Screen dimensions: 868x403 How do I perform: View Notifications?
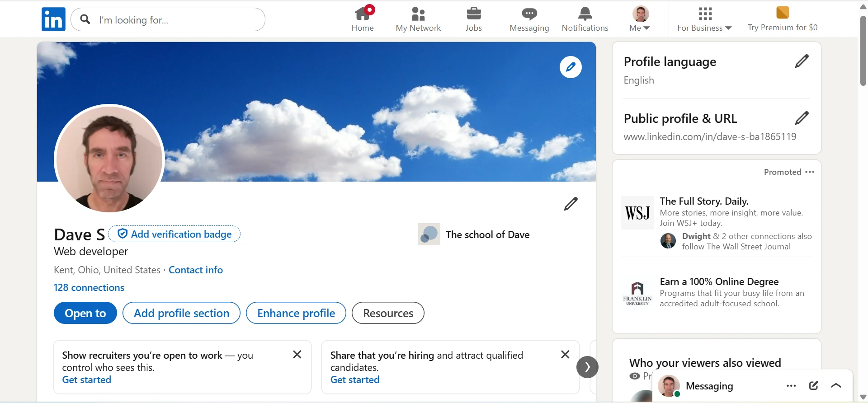pyautogui.click(x=585, y=19)
